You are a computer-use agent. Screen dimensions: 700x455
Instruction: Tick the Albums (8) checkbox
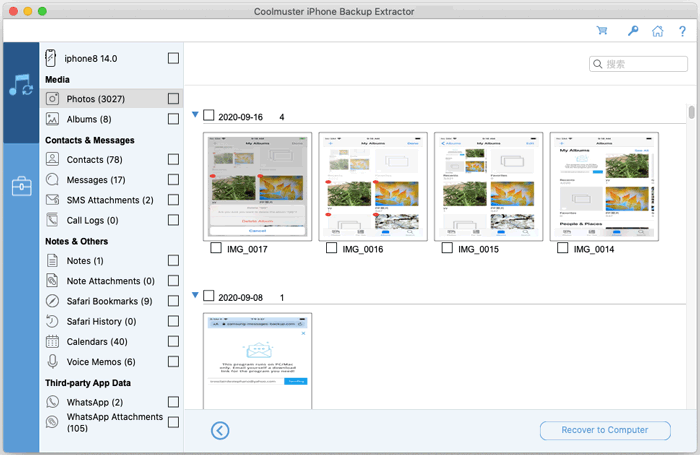pyautogui.click(x=173, y=119)
